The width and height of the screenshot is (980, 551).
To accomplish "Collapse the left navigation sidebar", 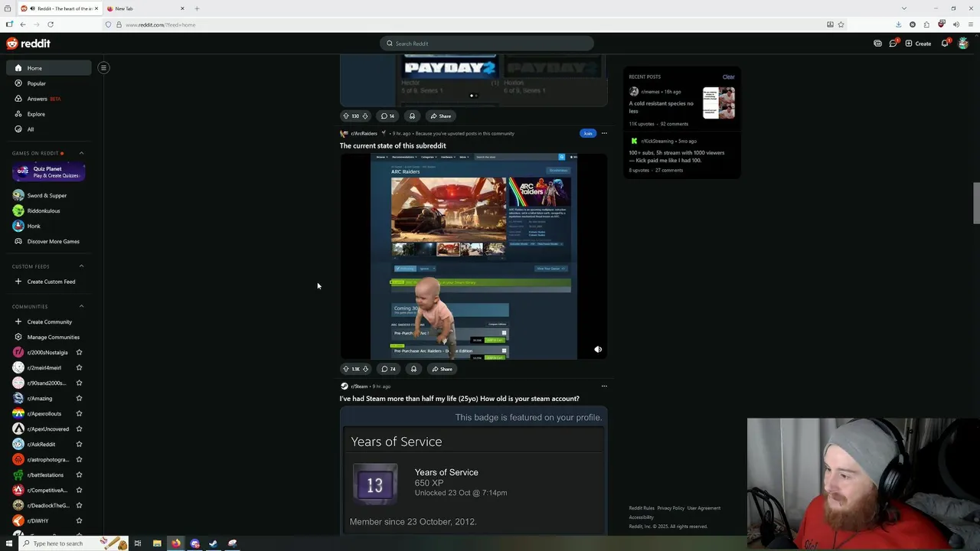I will tap(103, 67).
